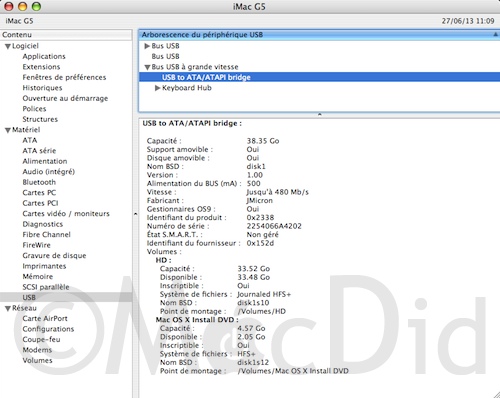The image size is (500, 398).
Task: Click the date 27/06/13 11:09
Action: pyautogui.click(x=468, y=21)
